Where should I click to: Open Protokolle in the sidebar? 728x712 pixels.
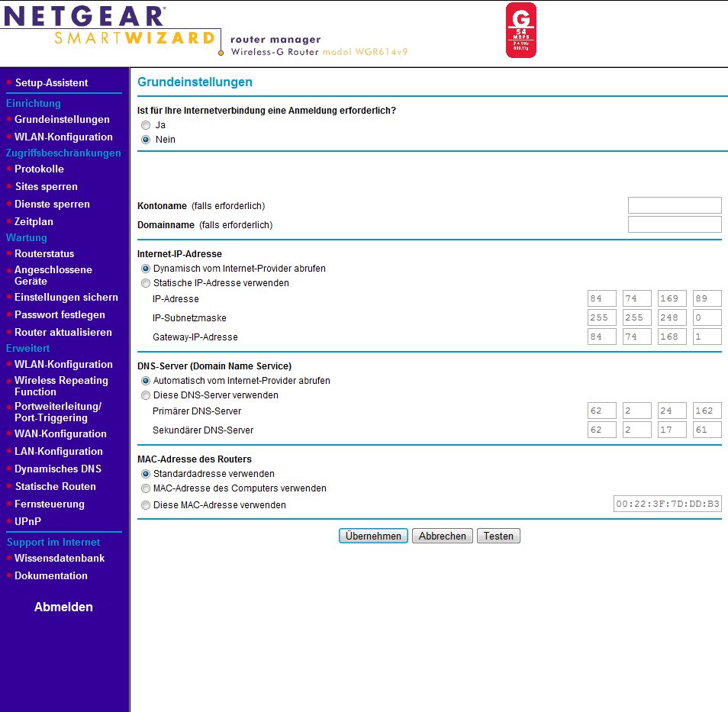[39, 169]
